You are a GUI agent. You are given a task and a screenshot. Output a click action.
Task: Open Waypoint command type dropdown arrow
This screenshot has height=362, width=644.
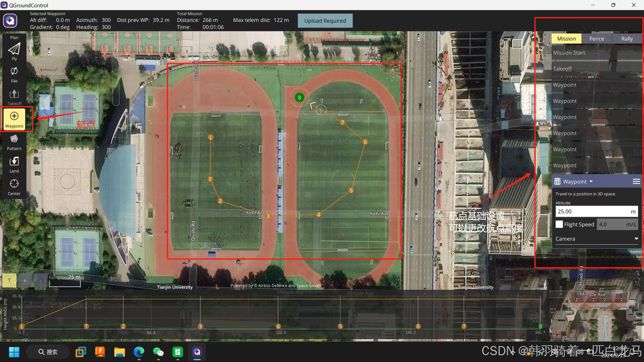[591, 182]
